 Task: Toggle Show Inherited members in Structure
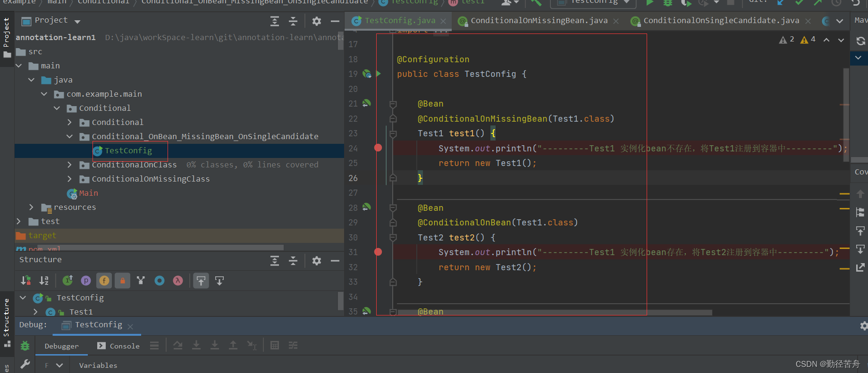click(x=68, y=281)
